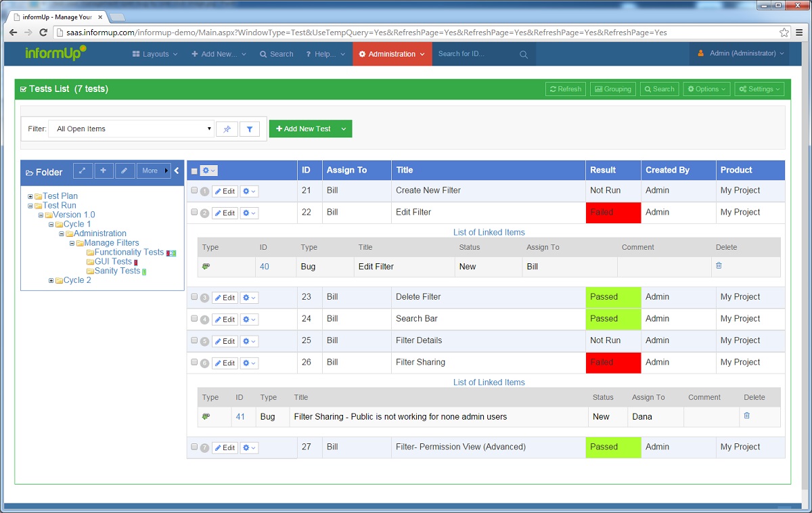Screen dimensions: 812x513
Task: Add a new folder with plus icon
Action: click(x=104, y=171)
